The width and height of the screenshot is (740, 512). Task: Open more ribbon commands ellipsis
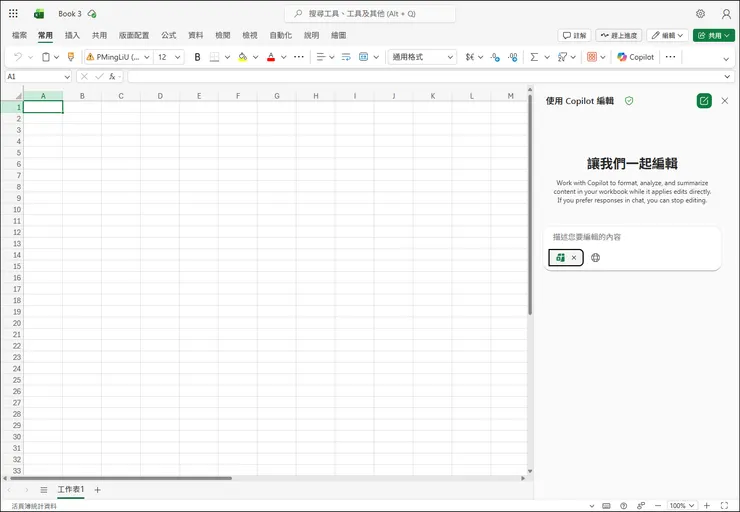(x=670, y=57)
